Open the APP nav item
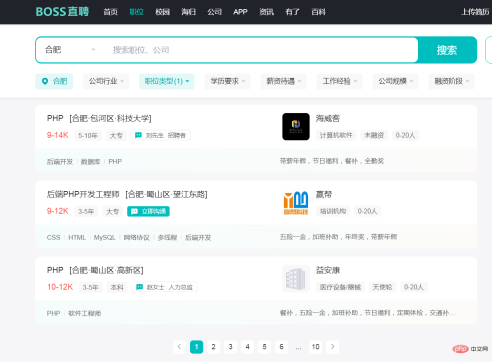 point(240,12)
